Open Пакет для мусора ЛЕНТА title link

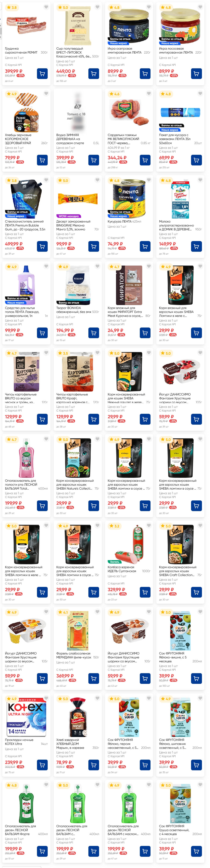[x=176, y=139]
